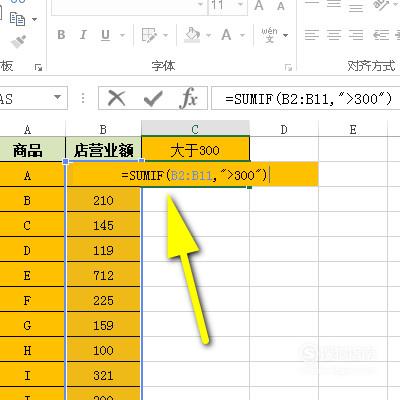The image size is (400, 400).
Task: Align text left
Action: (312, 35)
